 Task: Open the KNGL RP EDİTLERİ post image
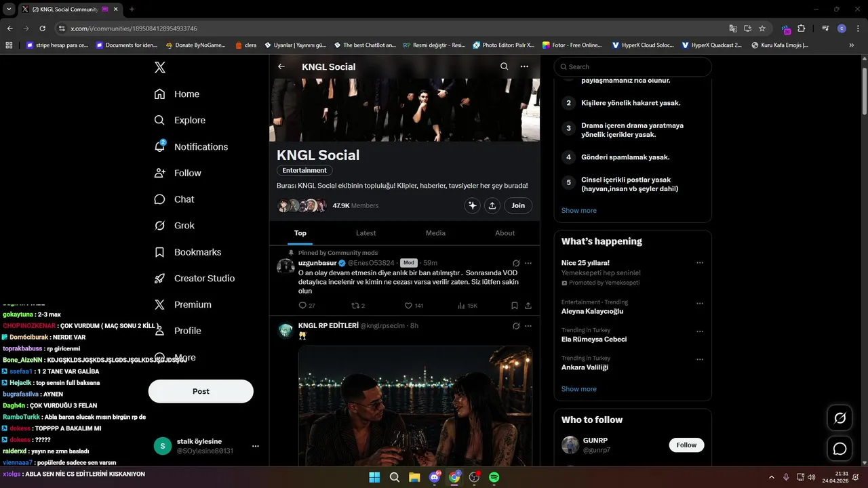[x=415, y=406]
